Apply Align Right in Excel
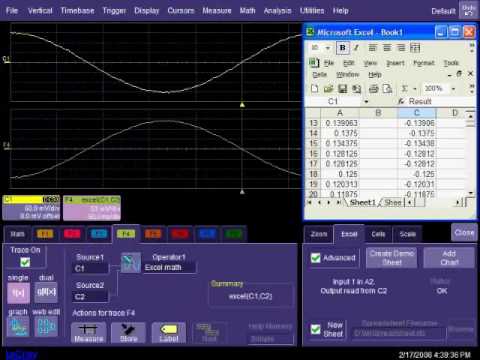Image resolution: width=480 pixels, height=360 pixels. (x=401, y=48)
